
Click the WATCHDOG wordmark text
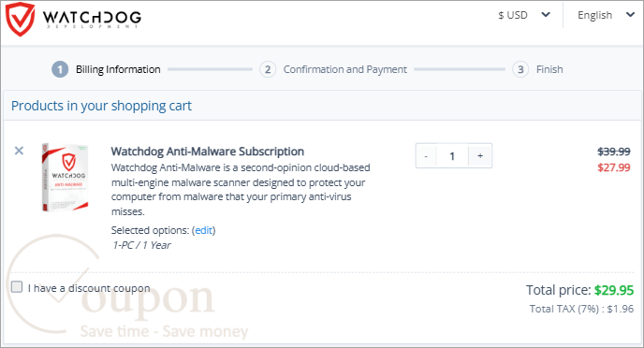(x=92, y=17)
